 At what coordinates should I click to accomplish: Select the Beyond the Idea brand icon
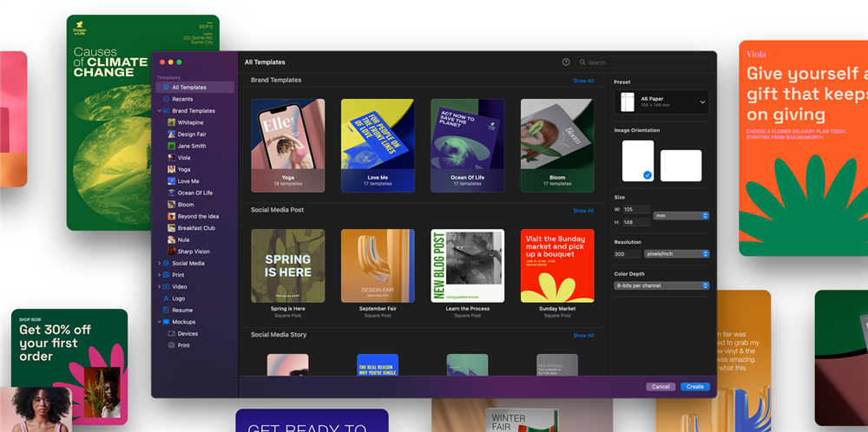pyautogui.click(x=172, y=216)
